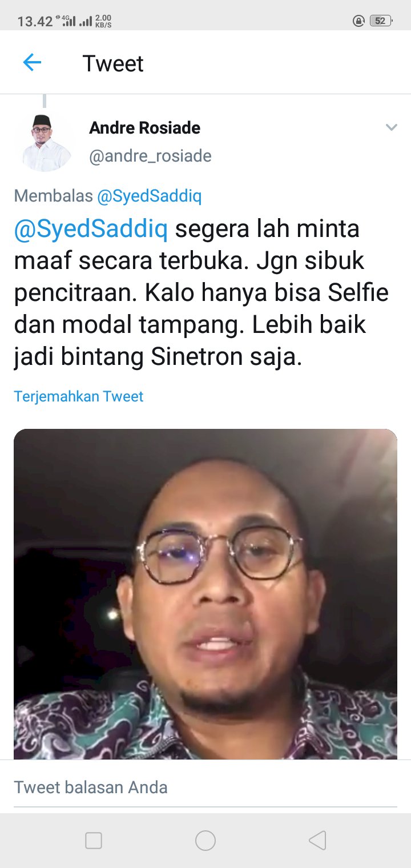Tap the @SyedSaddiq mention in tweet text
Screen dimensions: 411x868
[91, 230]
